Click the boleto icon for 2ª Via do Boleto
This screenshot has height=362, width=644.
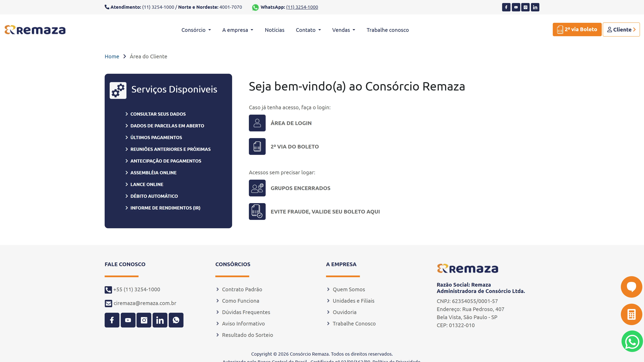(x=257, y=146)
